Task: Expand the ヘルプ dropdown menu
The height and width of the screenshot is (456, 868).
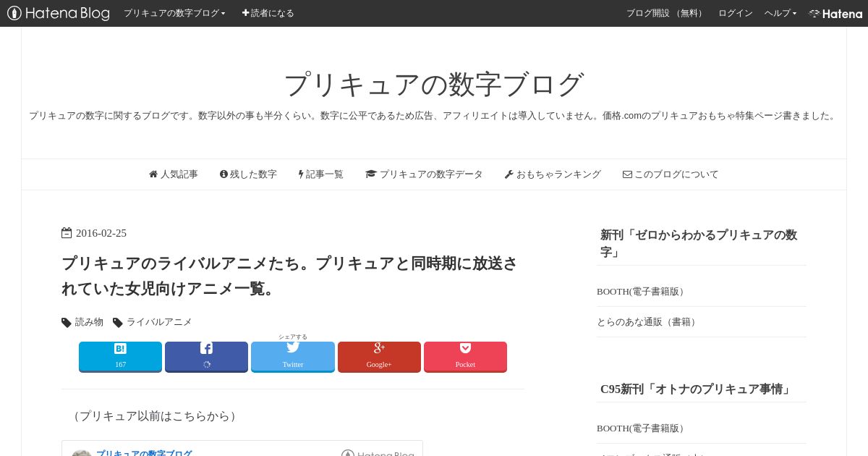Action: tap(780, 13)
